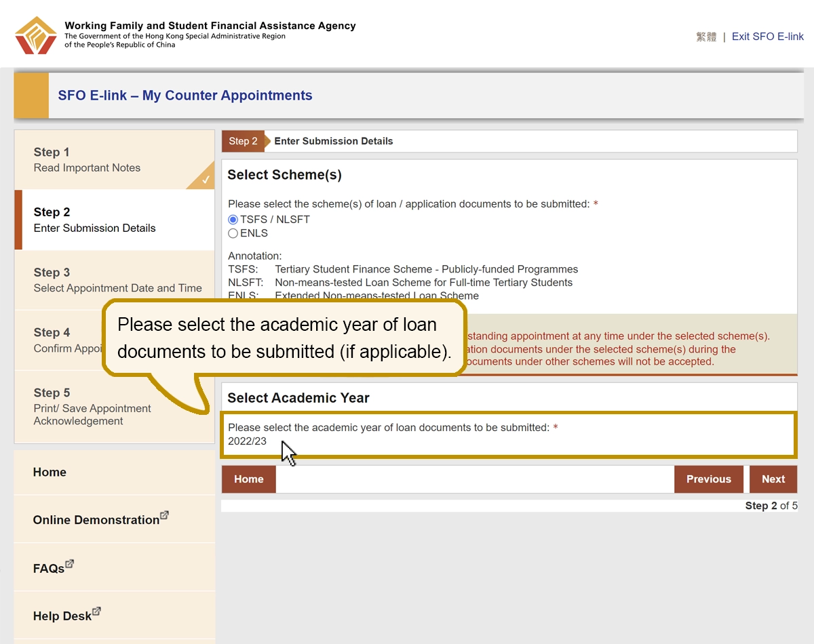Open Step 1 Read Important Notes
814x644 pixels.
115,160
